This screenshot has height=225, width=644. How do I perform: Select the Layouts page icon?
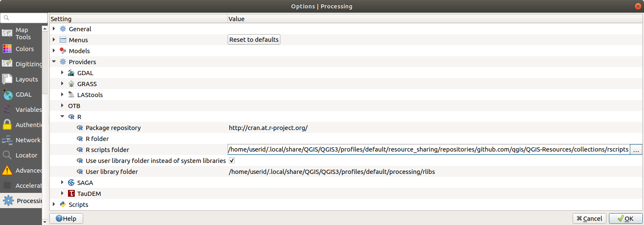(7, 79)
